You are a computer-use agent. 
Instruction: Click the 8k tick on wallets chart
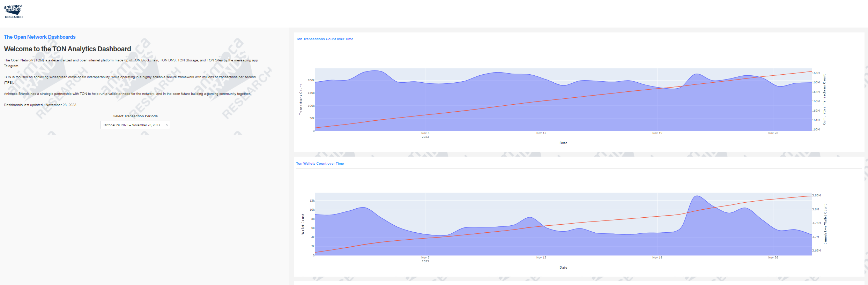tap(313, 219)
